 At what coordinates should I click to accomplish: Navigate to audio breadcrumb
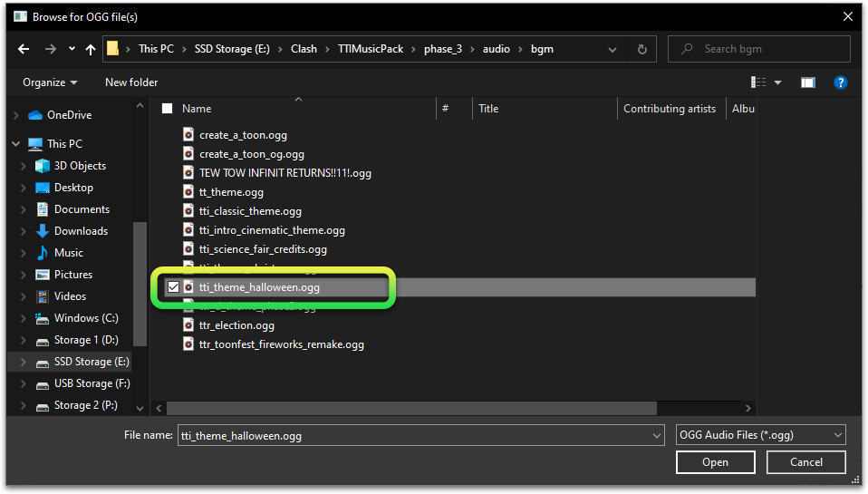point(496,49)
